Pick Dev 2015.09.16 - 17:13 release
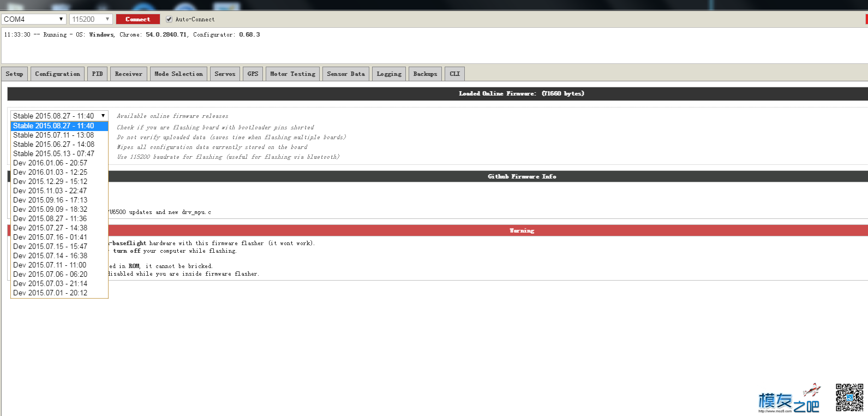This screenshot has height=416, width=868. [x=59, y=200]
